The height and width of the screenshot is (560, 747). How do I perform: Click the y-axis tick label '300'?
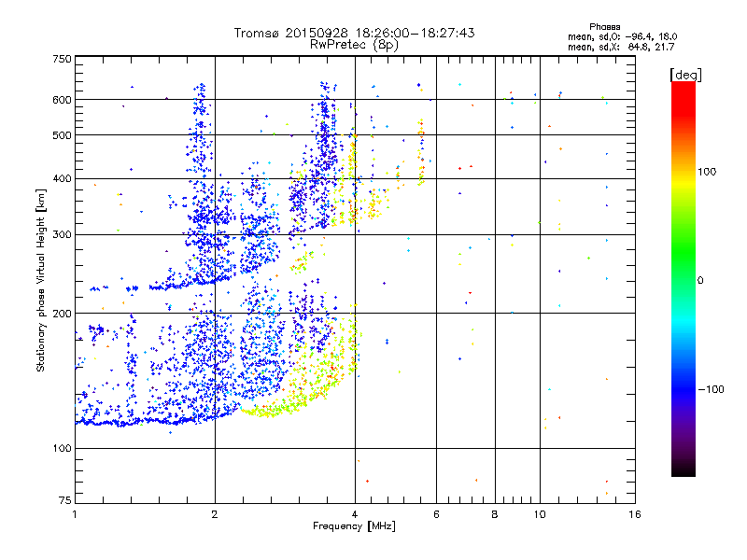click(62, 235)
